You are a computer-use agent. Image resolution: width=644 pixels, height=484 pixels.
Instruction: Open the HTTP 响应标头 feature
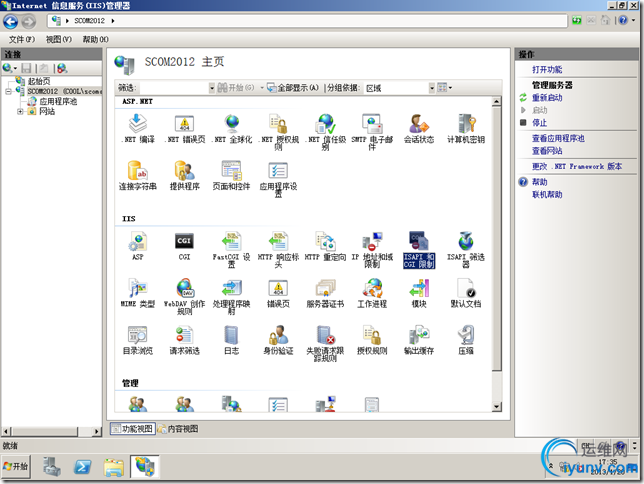(278, 249)
